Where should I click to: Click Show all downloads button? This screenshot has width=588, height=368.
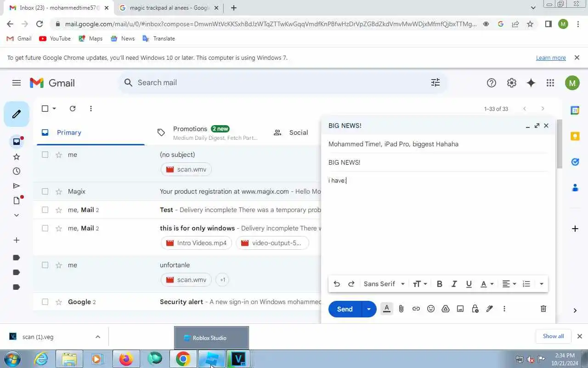553,336
